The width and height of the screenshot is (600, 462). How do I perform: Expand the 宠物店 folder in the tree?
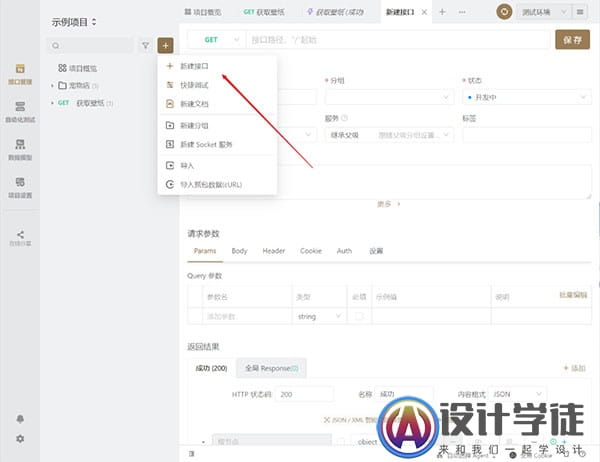point(52,86)
